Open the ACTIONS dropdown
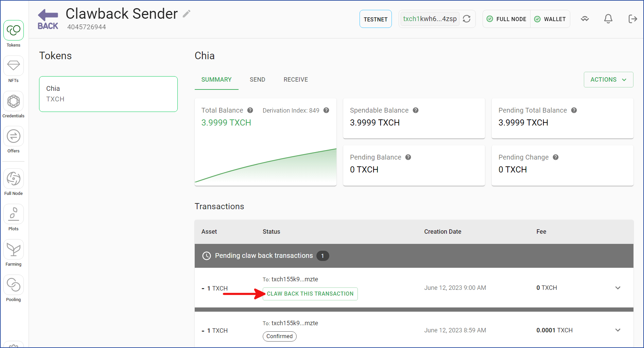 608,79
